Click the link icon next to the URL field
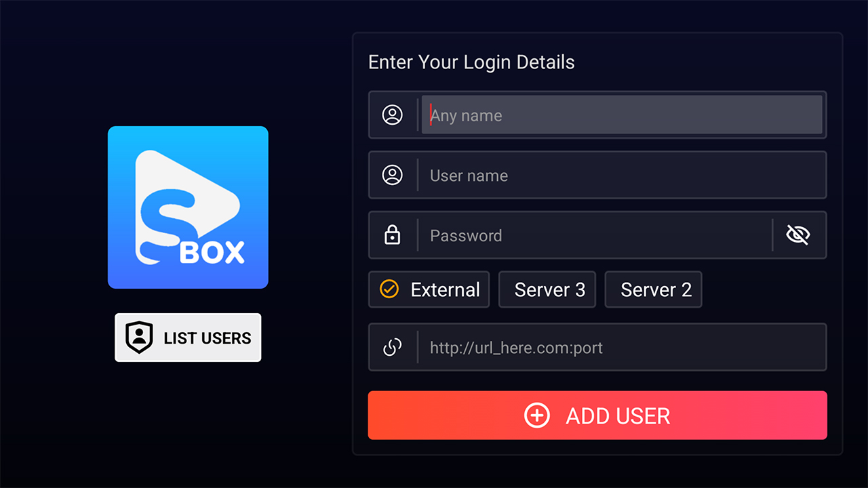This screenshot has height=488, width=868. click(x=392, y=347)
